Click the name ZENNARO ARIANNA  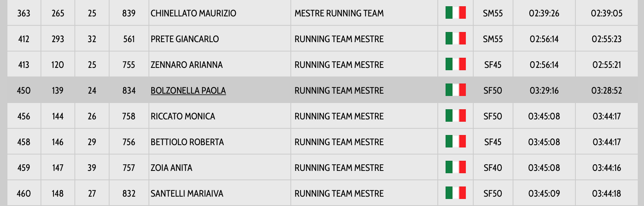(187, 65)
